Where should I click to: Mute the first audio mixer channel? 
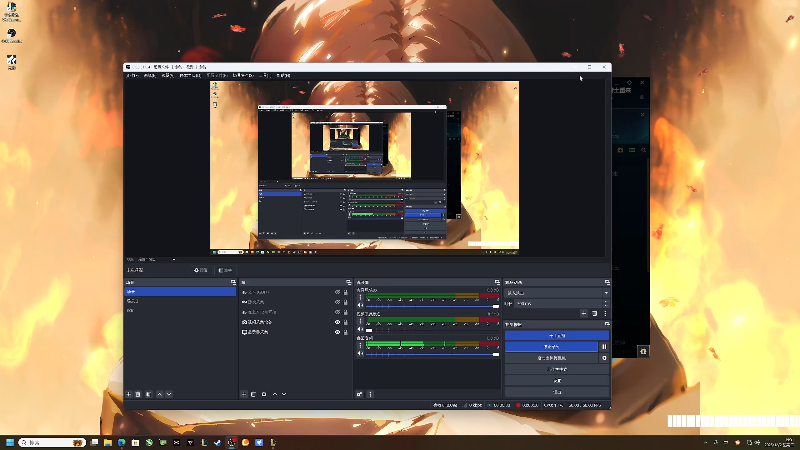[360, 306]
